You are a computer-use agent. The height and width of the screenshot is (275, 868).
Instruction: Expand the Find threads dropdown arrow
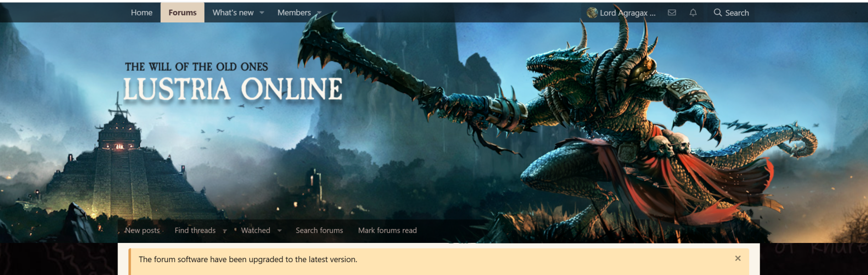point(225,231)
